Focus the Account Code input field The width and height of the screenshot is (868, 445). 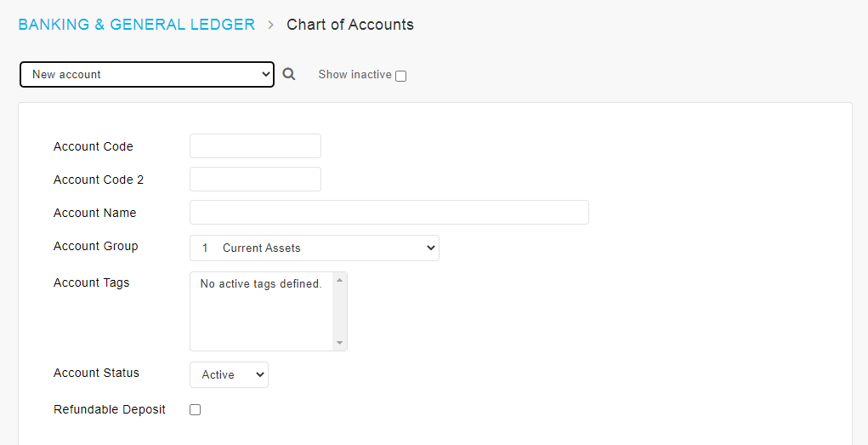(x=255, y=145)
